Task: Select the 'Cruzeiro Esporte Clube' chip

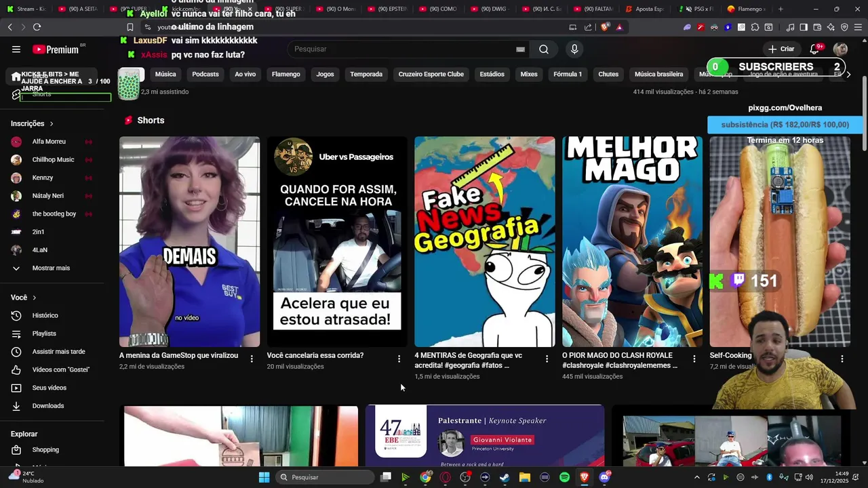Action: point(431,75)
